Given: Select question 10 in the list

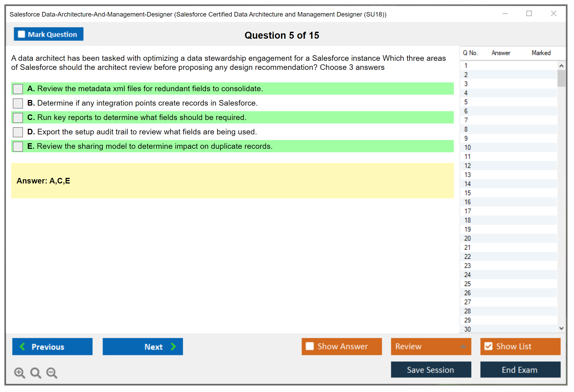Looking at the screenshot, I should (467, 147).
